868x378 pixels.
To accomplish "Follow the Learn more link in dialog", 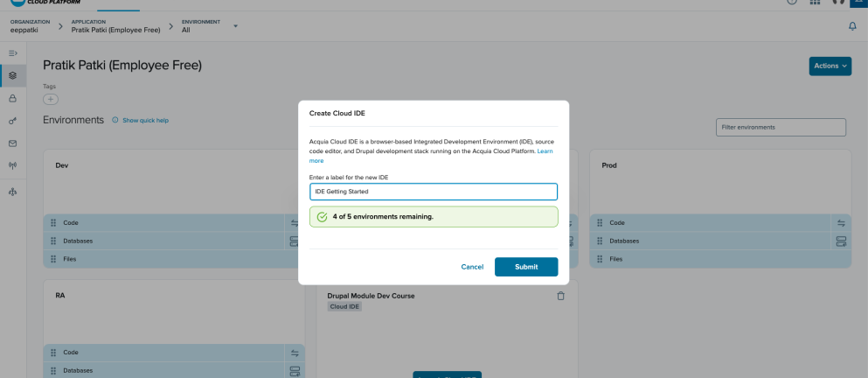I will [545, 150].
